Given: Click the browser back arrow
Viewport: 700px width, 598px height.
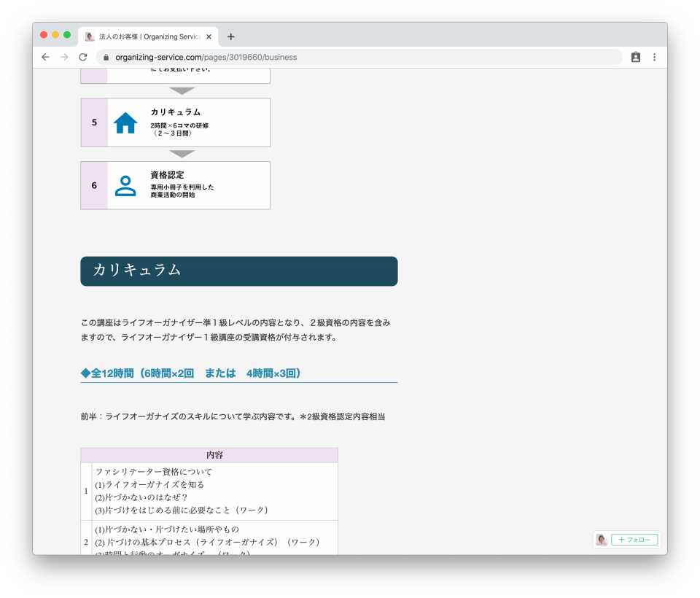Looking at the screenshot, I should 45,57.
